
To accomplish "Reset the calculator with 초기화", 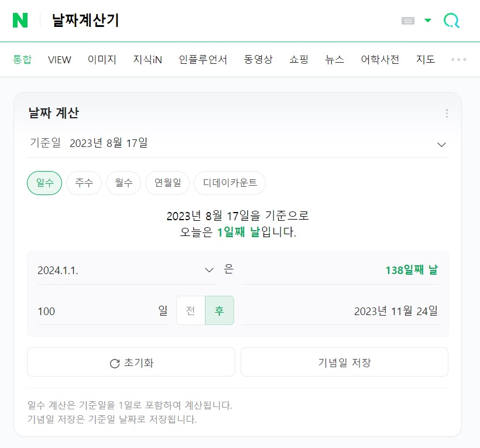I will point(131,362).
